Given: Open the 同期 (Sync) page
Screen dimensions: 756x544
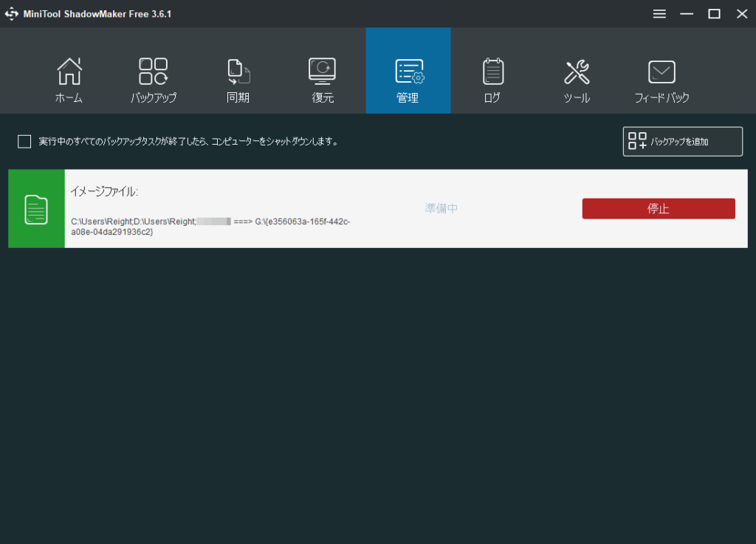Looking at the screenshot, I should [238, 72].
